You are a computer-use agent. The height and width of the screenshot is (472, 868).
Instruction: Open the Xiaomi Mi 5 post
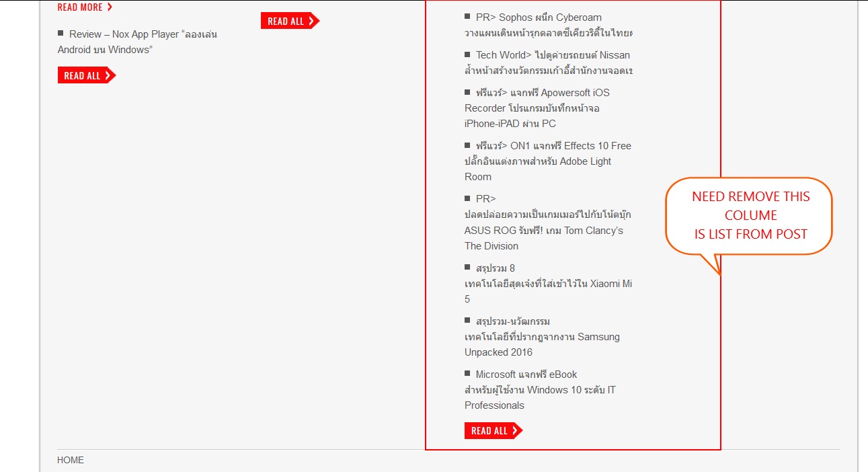coord(547,284)
